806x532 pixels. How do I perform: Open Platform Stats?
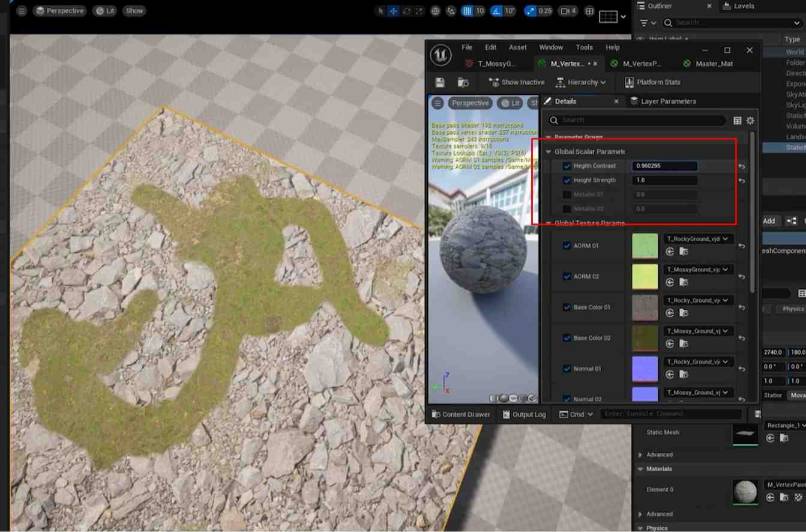coord(652,82)
